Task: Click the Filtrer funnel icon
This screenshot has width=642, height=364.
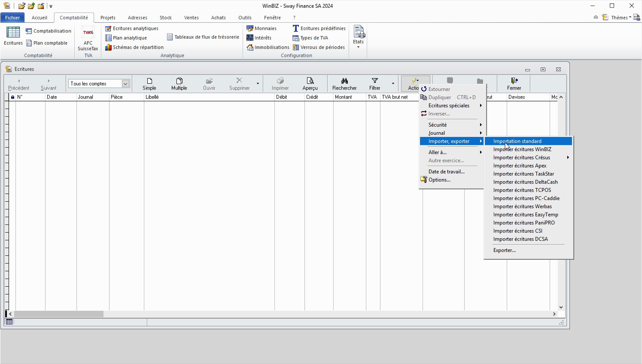Action: (374, 81)
